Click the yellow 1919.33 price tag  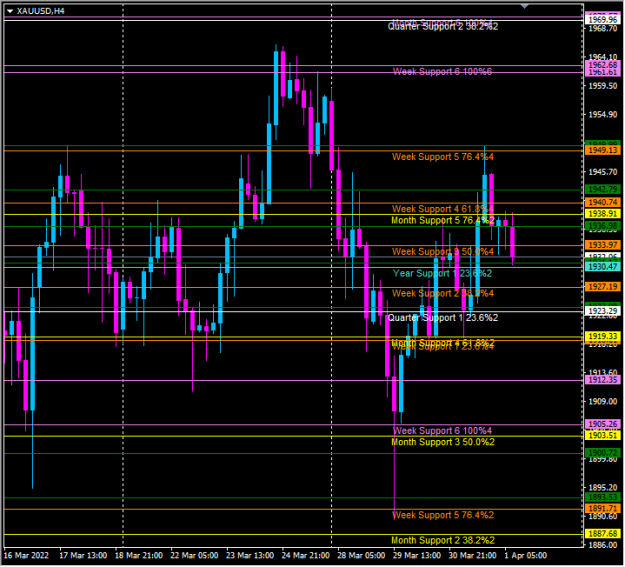(x=603, y=337)
